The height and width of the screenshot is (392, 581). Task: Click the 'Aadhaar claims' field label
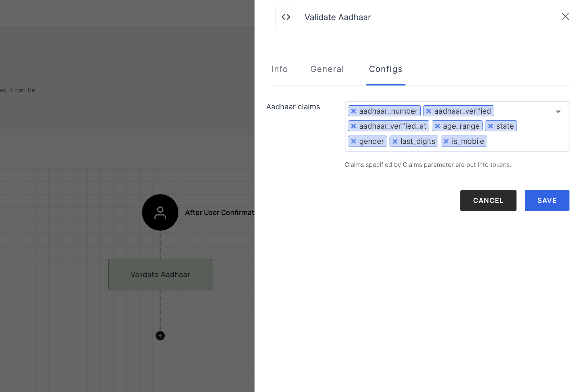293,107
